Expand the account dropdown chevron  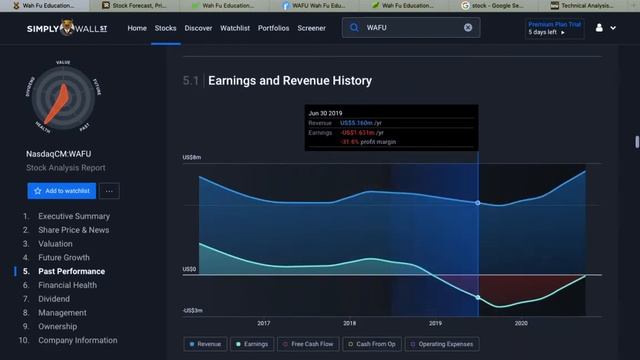[613, 28]
